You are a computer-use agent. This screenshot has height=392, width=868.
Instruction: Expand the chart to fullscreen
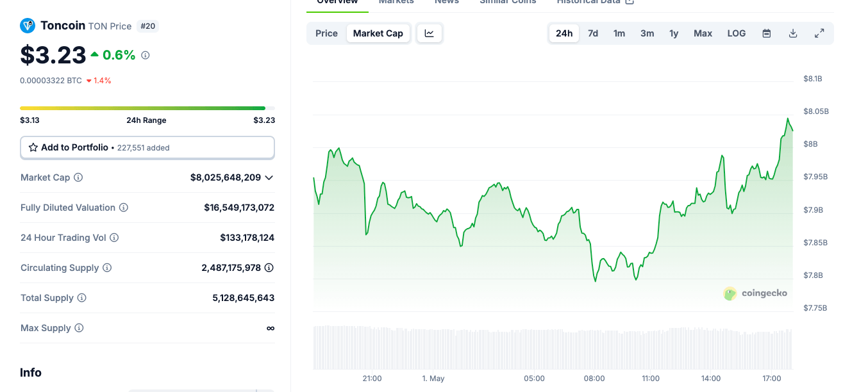click(819, 33)
